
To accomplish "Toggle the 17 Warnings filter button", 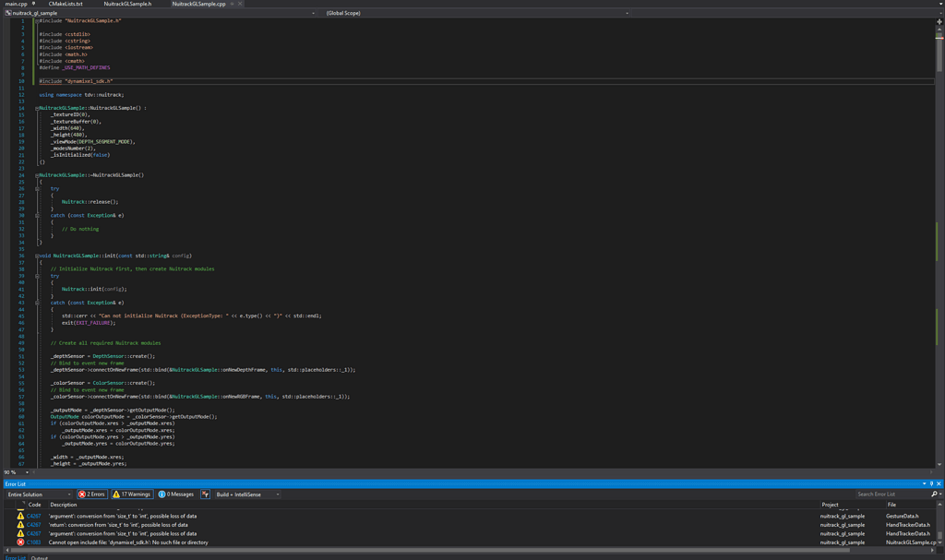I will (131, 494).
